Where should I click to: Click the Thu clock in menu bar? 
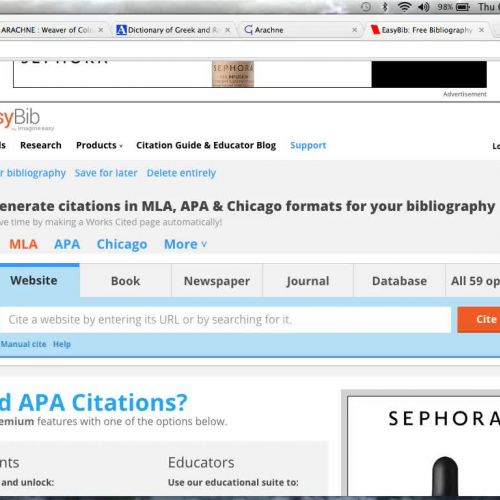point(488,7)
